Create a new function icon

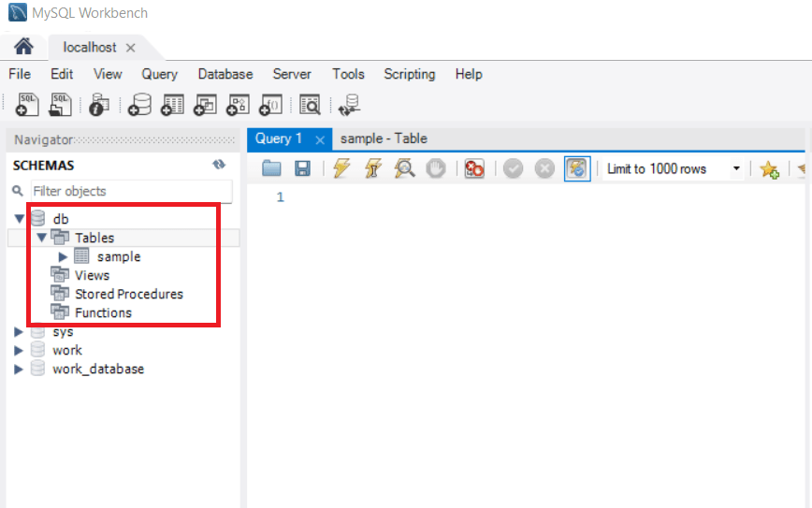click(271, 105)
